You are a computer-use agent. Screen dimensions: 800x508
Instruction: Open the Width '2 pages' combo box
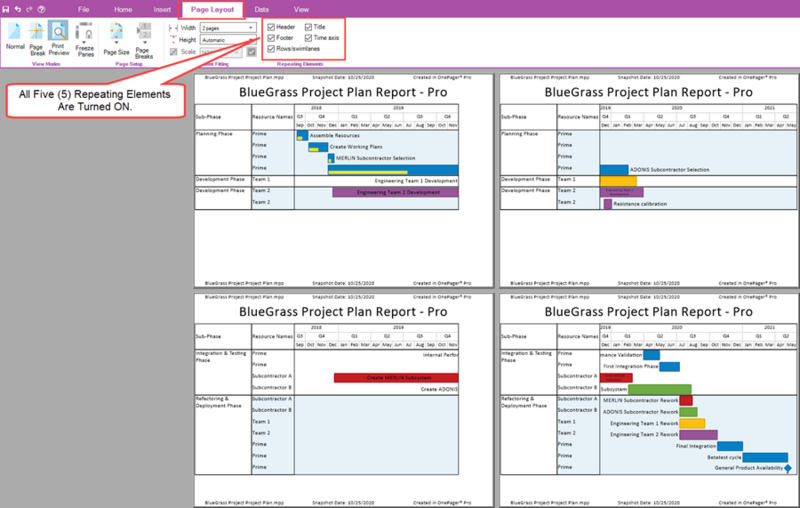228,28
